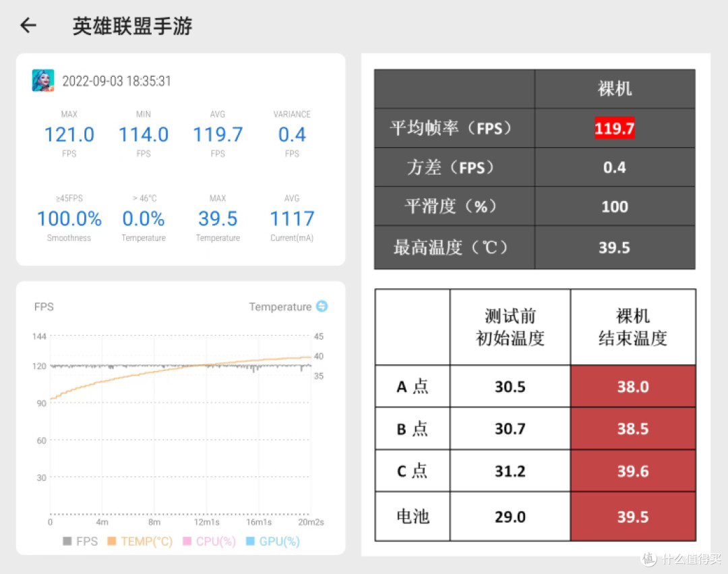Image resolution: width=728 pixels, height=574 pixels.
Task: Select B 点 initial temperature 30.7
Action: tap(510, 428)
